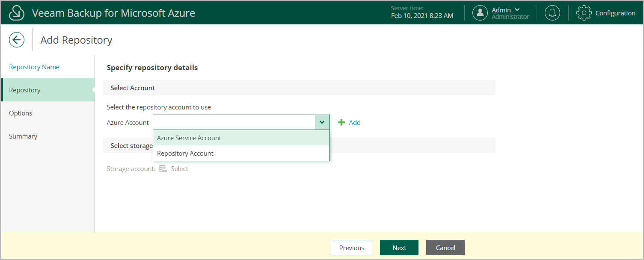Click the Veeam Backup for Microsoft Azure title
The width and height of the screenshot is (644, 260).
113,13
